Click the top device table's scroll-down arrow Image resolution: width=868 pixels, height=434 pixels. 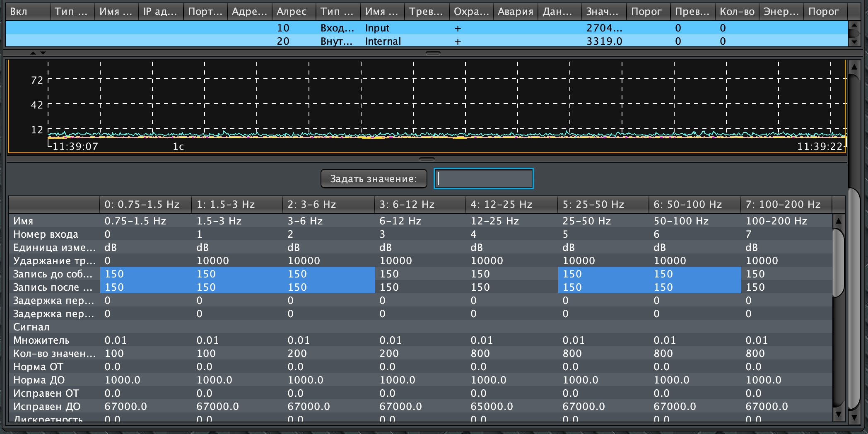click(x=854, y=41)
